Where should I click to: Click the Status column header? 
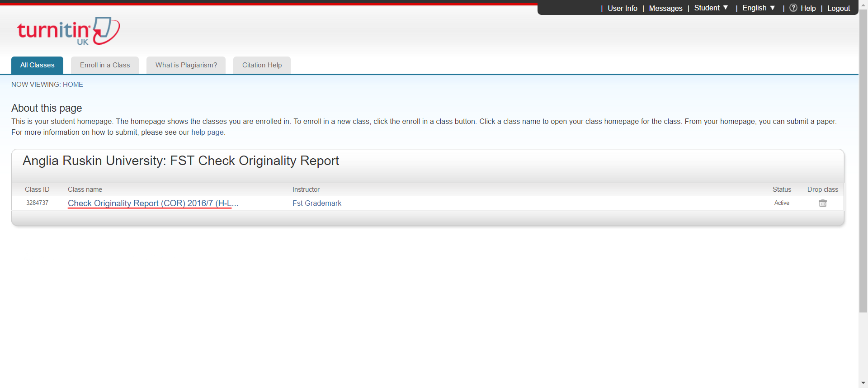782,189
